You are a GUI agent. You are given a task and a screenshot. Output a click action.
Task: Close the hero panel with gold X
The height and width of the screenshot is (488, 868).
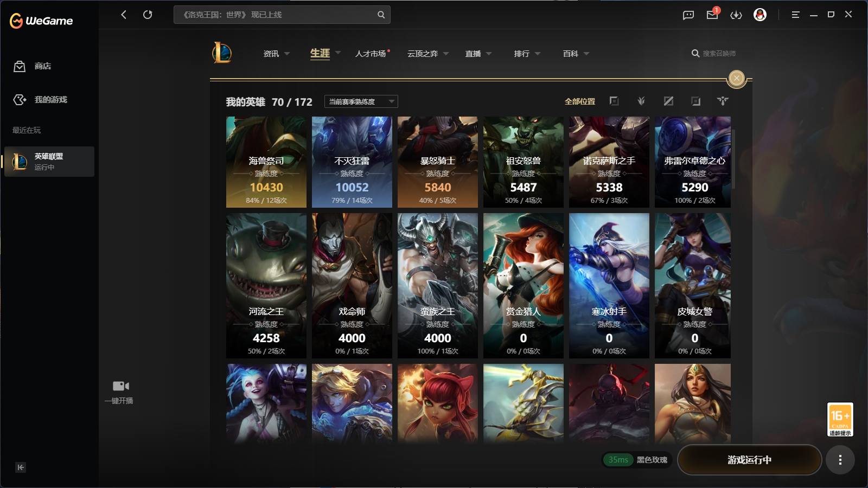pos(737,78)
